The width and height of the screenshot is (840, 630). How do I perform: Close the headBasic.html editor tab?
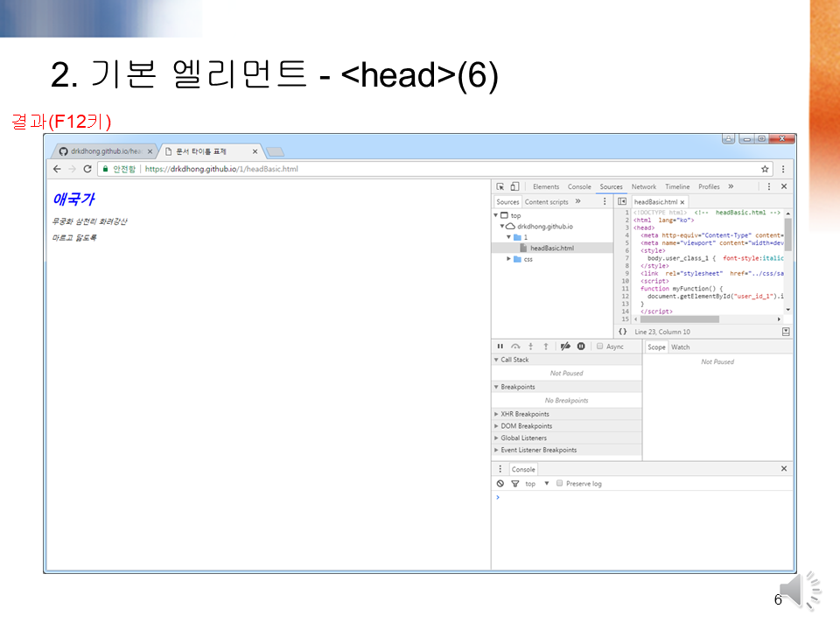[682, 202]
